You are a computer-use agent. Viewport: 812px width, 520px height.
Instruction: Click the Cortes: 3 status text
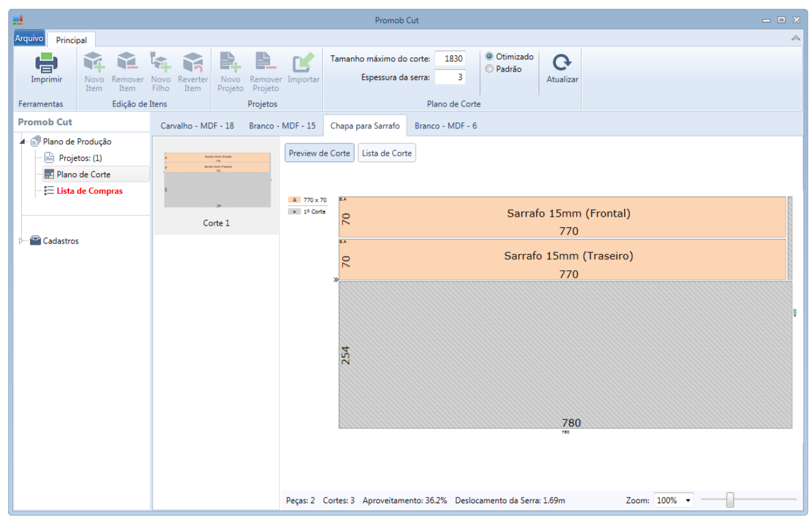point(339,500)
